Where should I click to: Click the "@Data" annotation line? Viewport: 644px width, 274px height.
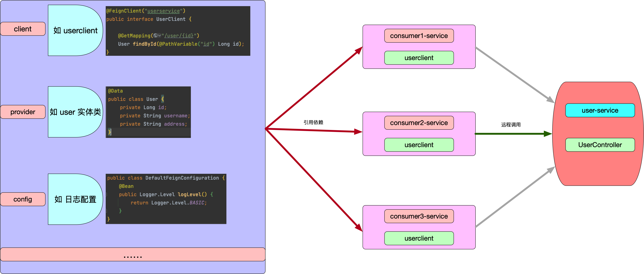coord(115,91)
